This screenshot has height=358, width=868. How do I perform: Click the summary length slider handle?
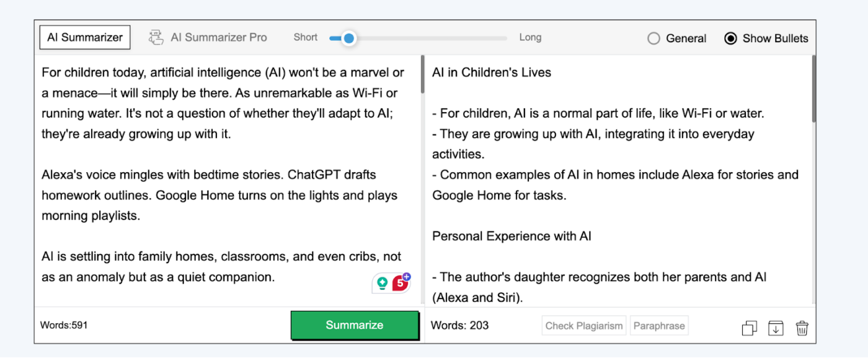(x=348, y=38)
